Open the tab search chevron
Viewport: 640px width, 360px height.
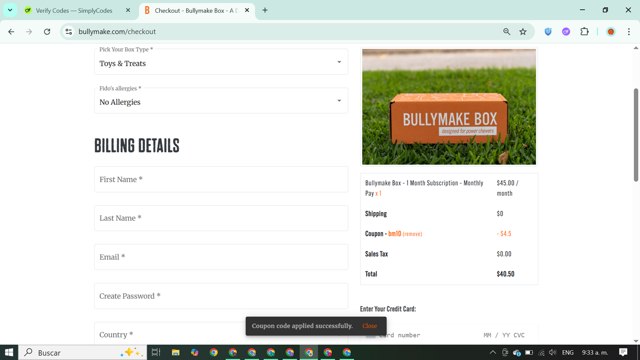point(10,10)
